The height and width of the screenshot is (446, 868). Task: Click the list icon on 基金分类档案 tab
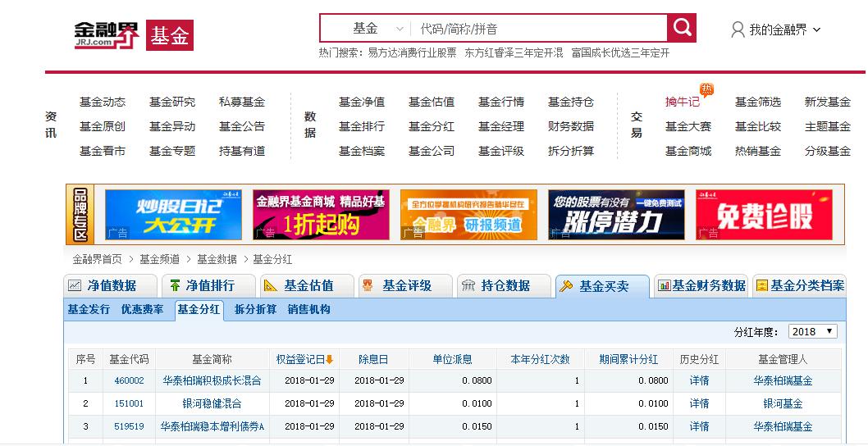(761, 285)
